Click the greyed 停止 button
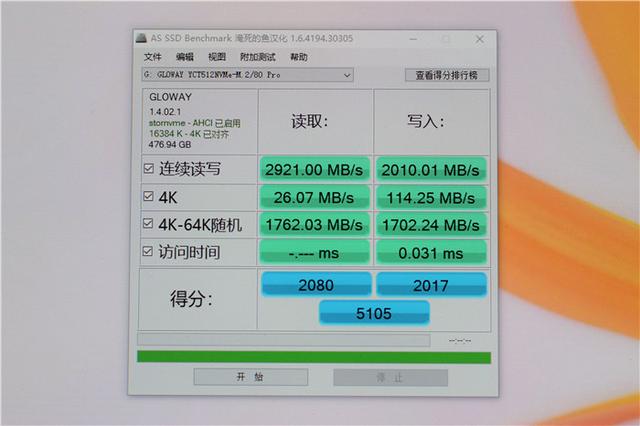The image size is (640, 426). tap(390, 377)
